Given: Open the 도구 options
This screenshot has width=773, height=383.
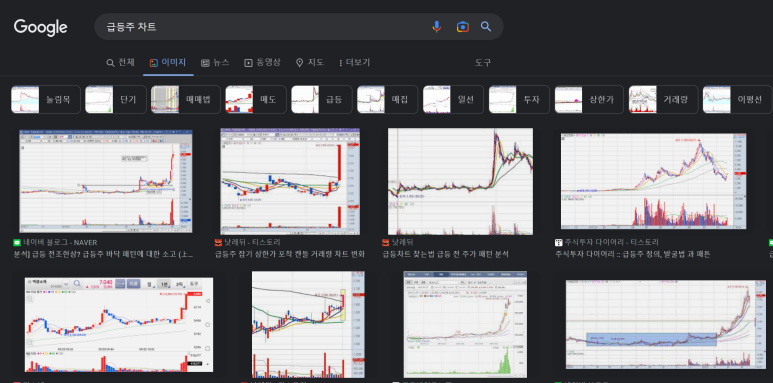Looking at the screenshot, I should click(483, 63).
